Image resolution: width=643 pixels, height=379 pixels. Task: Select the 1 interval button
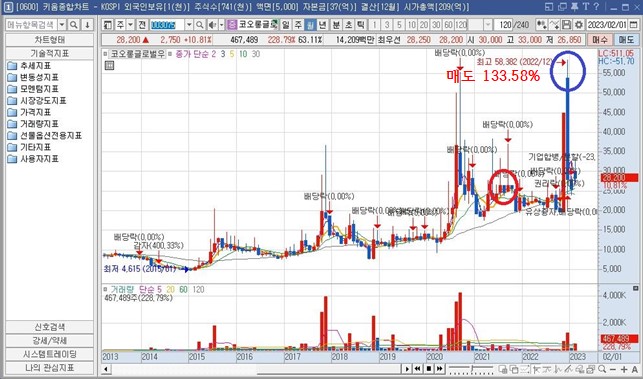click(x=374, y=25)
